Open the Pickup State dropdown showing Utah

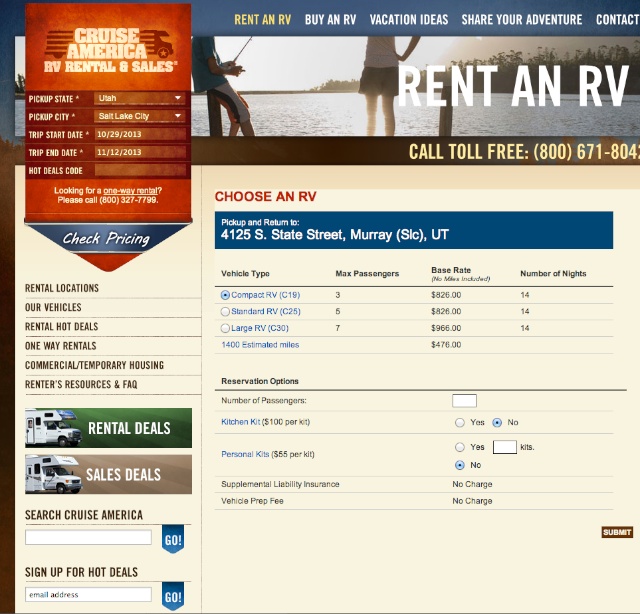point(140,98)
